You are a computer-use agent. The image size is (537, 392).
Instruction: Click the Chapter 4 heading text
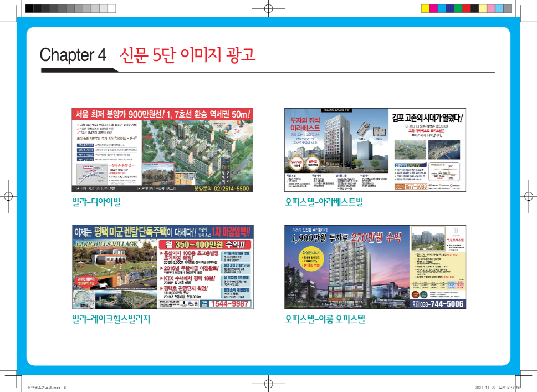pos(73,55)
